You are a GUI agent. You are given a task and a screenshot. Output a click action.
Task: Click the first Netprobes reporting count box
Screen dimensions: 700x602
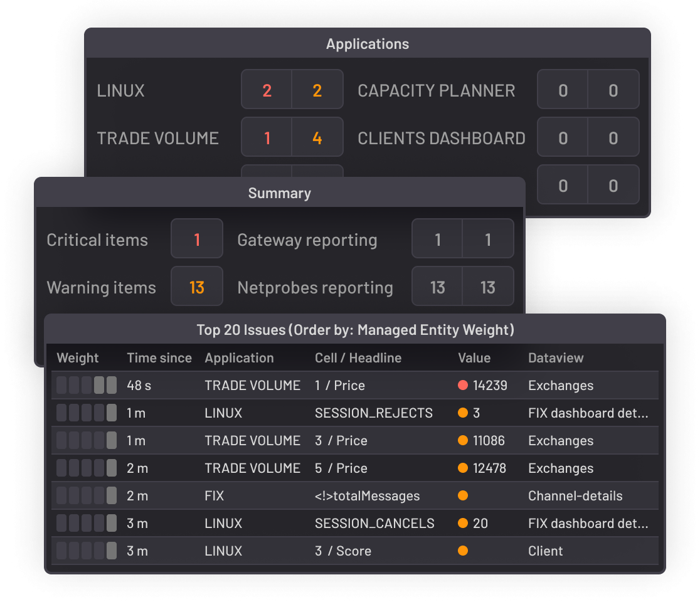coord(438,288)
